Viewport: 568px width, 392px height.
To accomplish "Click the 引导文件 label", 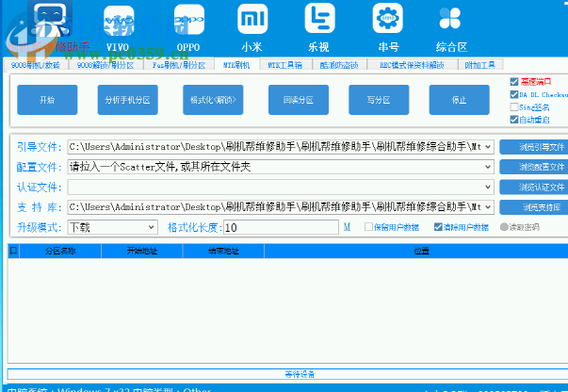I will point(40,147).
